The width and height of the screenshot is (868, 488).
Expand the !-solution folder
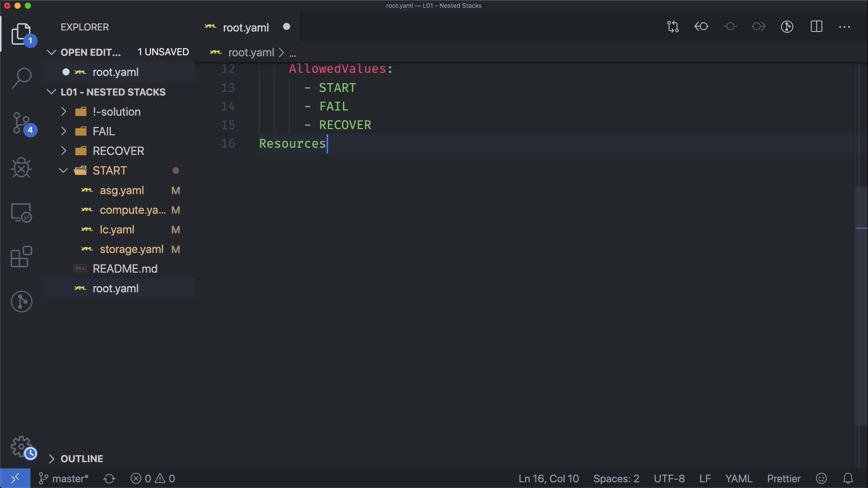click(117, 112)
